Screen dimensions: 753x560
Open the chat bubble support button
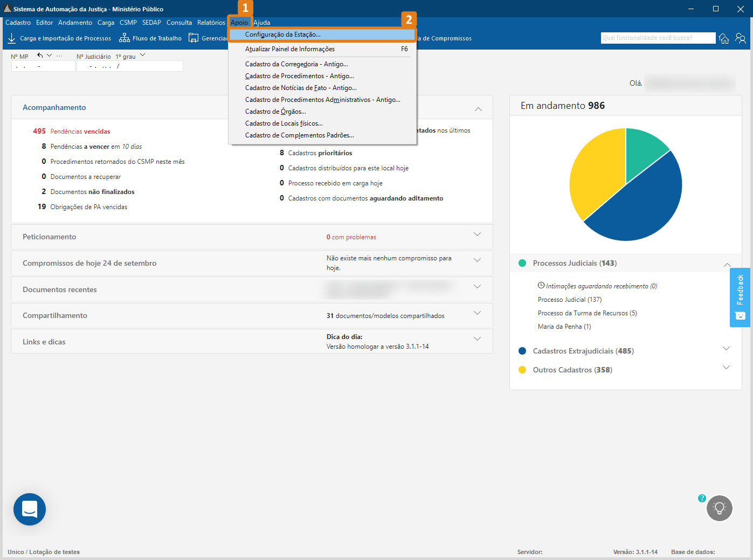pos(30,509)
